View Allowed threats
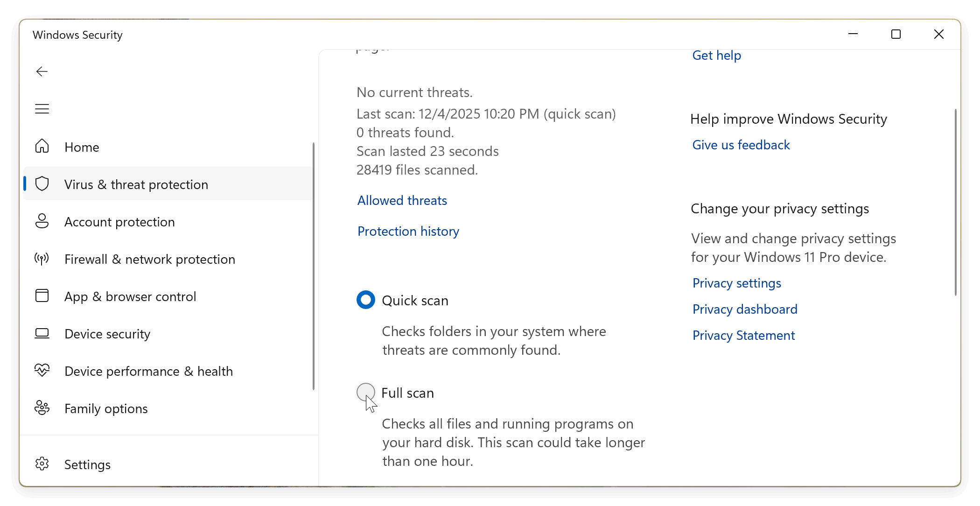Screen dimensions: 980x506 402,200
